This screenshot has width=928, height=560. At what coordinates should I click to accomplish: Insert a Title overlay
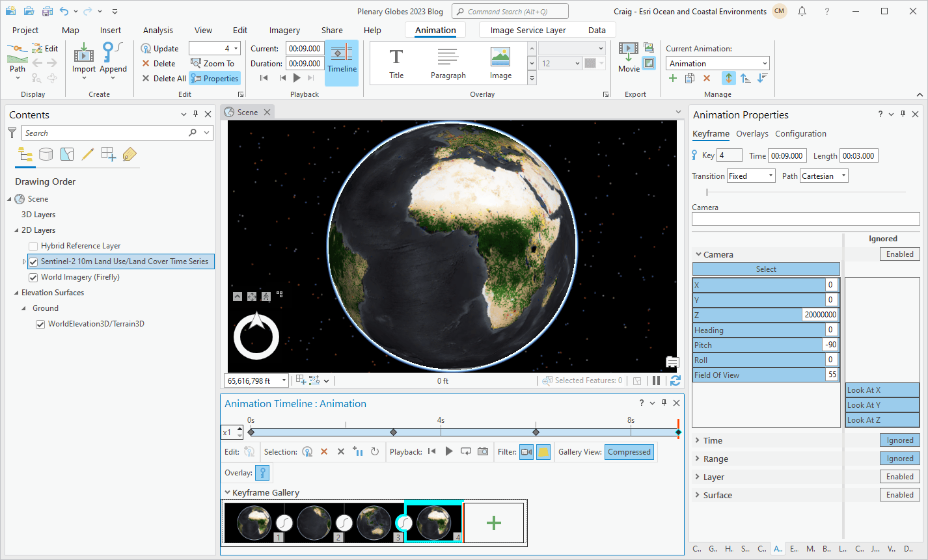coord(396,63)
